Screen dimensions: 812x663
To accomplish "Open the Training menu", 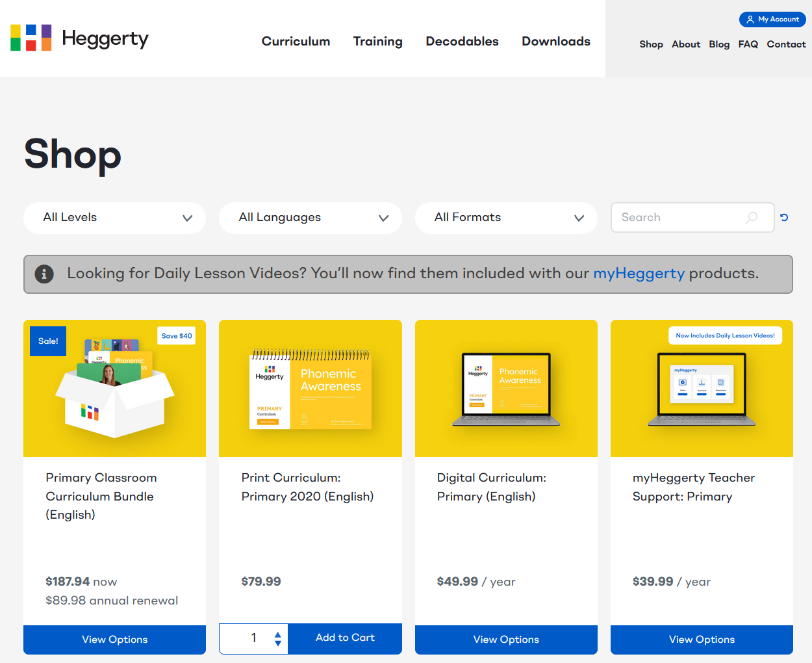I will (x=377, y=41).
